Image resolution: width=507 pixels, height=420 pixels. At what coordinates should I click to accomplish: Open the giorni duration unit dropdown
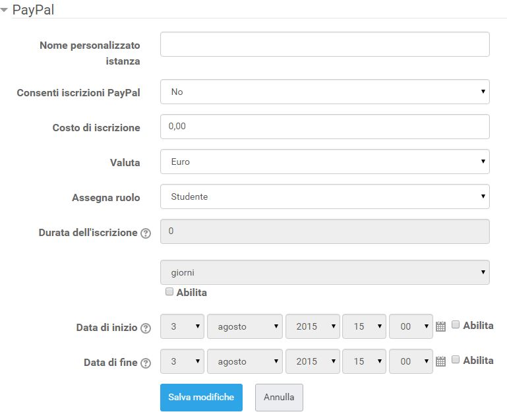click(x=324, y=272)
